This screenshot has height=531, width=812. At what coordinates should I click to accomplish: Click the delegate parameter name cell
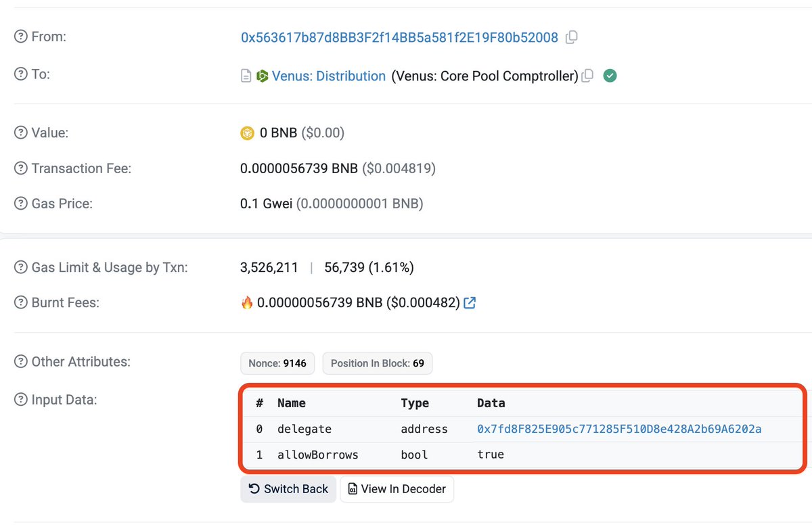click(304, 429)
